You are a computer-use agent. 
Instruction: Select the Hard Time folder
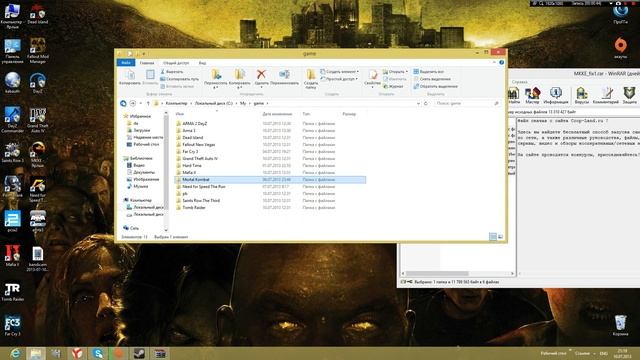pos(192,166)
